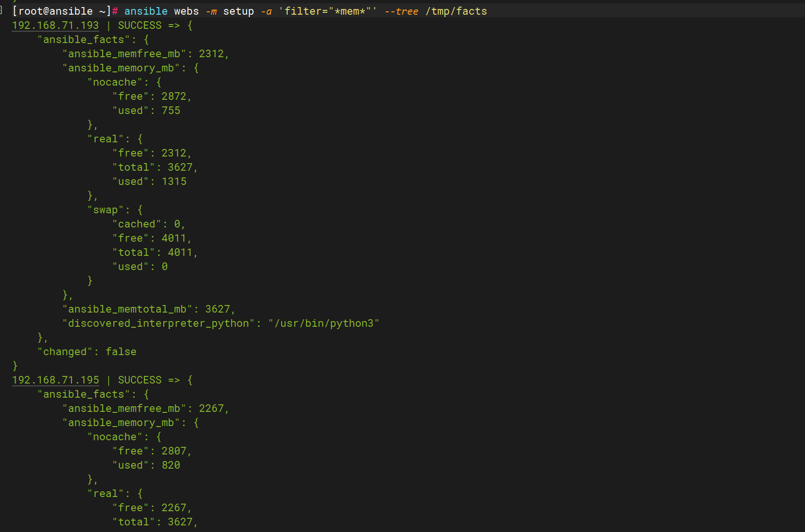Image resolution: width=805 pixels, height=532 pixels.
Task: Click the second host's "nocache" key
Action: point(115,437)
